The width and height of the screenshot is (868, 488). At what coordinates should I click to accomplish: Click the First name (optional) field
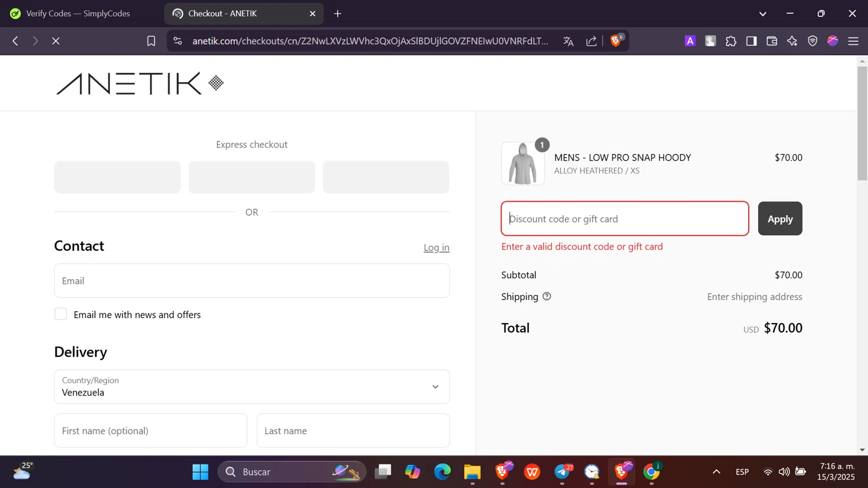click(x=150, y=431)
